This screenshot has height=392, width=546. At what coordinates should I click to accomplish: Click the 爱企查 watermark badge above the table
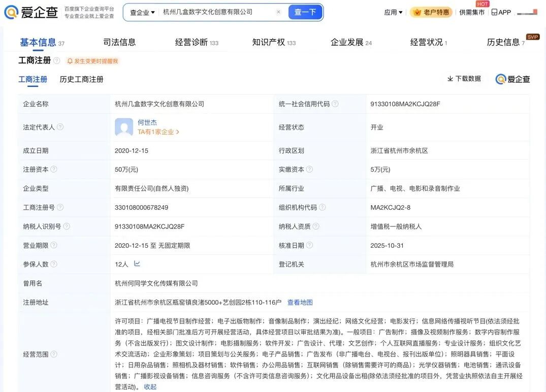click(x=512, y=79)
